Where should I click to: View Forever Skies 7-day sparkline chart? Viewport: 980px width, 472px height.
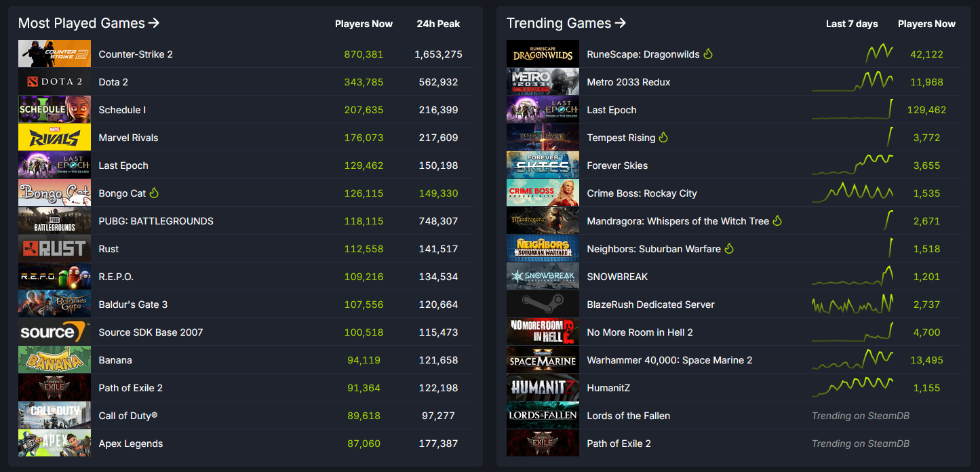tap(852, 165)
